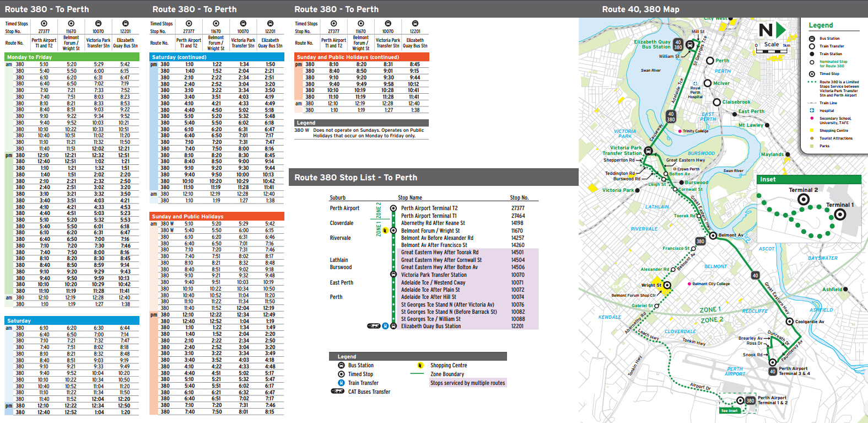868x423 pixels.
Task: Click the green Parks swatch in map legend
Action: tap(812, 146)
